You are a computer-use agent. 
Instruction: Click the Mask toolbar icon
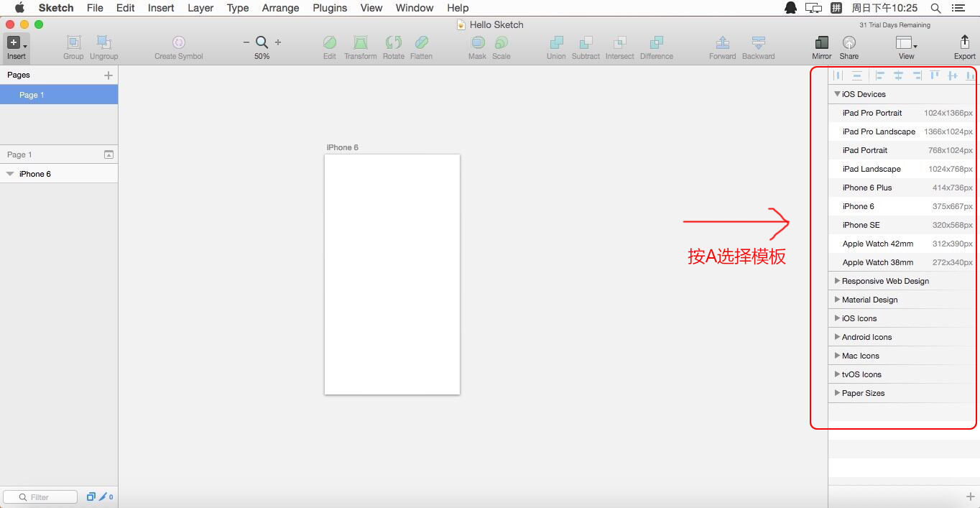[x=478, y=43]
